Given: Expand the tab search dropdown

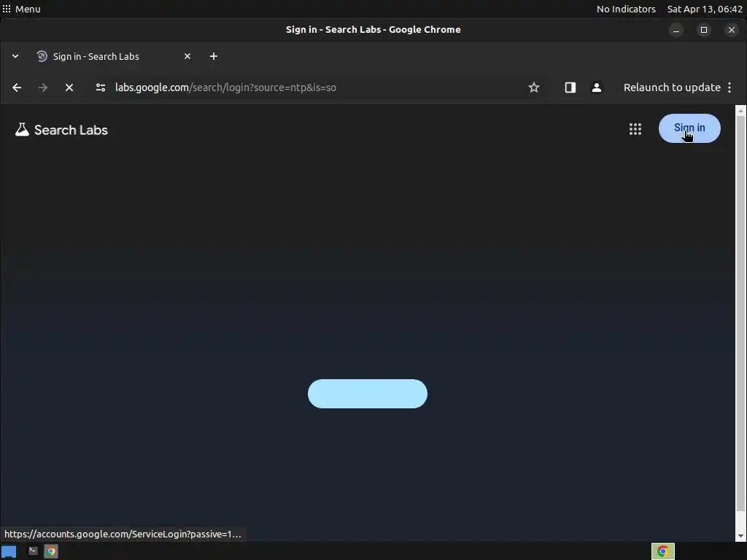Looking at the screenshot, I should pyautogui.click(x=15, y=56).
